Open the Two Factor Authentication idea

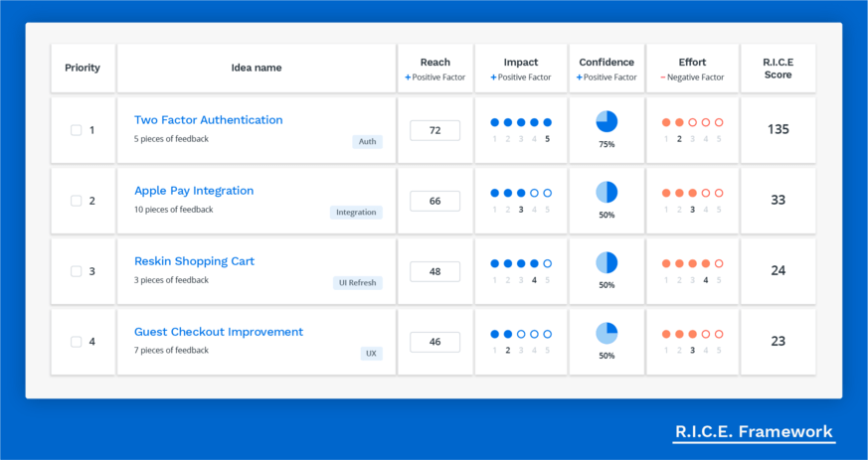tap(208, 120)
